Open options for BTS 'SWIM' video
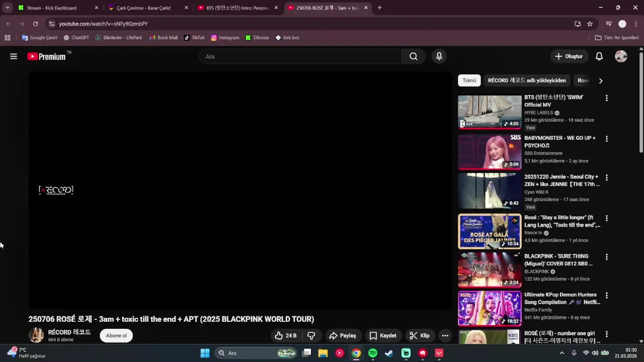This screenshot has height=362, width=644. pos(606,98)
